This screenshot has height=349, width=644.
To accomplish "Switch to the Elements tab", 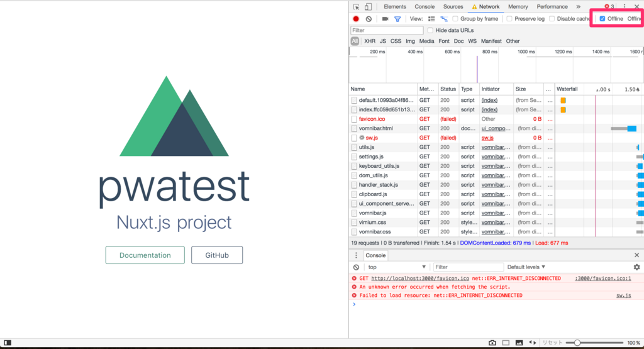I will coord(395,6).
